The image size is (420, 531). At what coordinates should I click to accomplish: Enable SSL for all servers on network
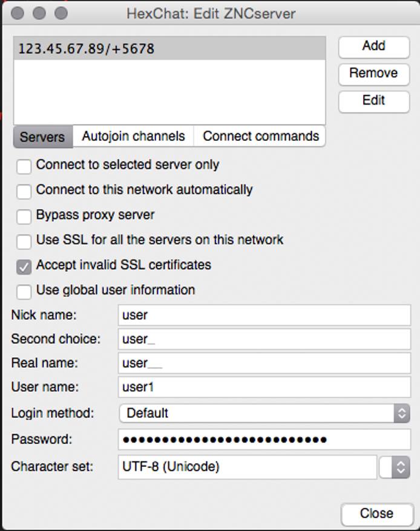(24, 241)
